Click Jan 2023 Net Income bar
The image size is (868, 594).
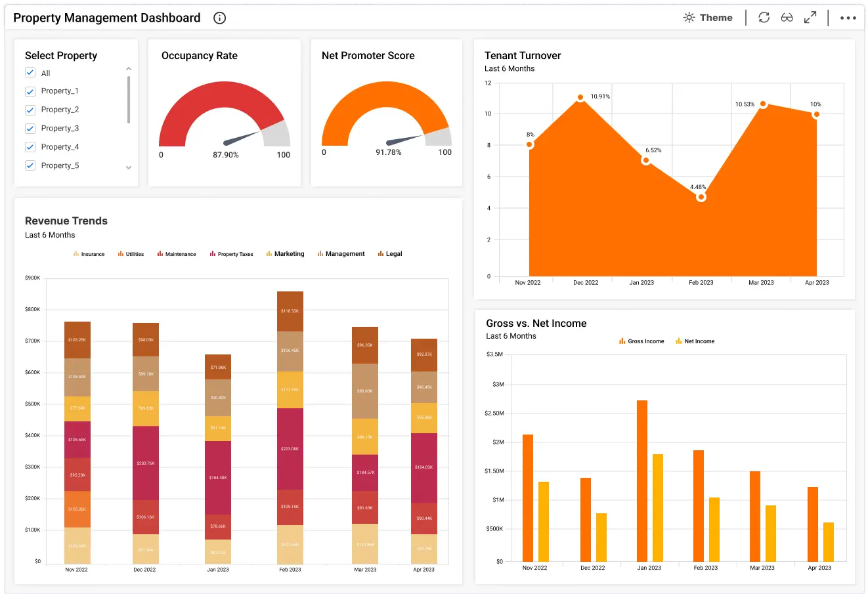pos(658,507)
